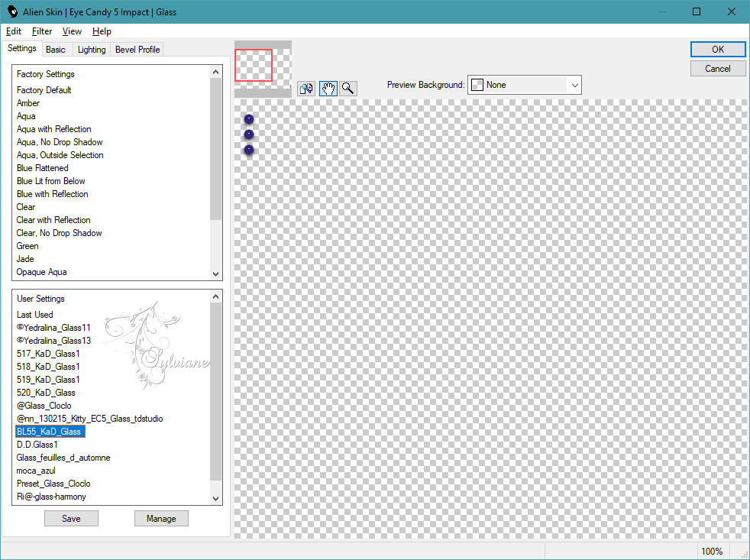Click the Cancel button
The height and width of the screenshot is (560, 750).
(x=717, y=69)
